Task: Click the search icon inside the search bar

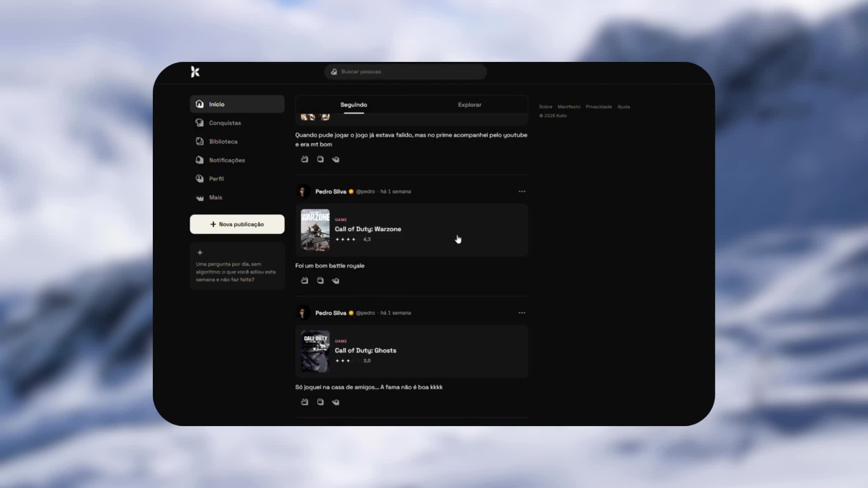Action: [x=334, y=71]
